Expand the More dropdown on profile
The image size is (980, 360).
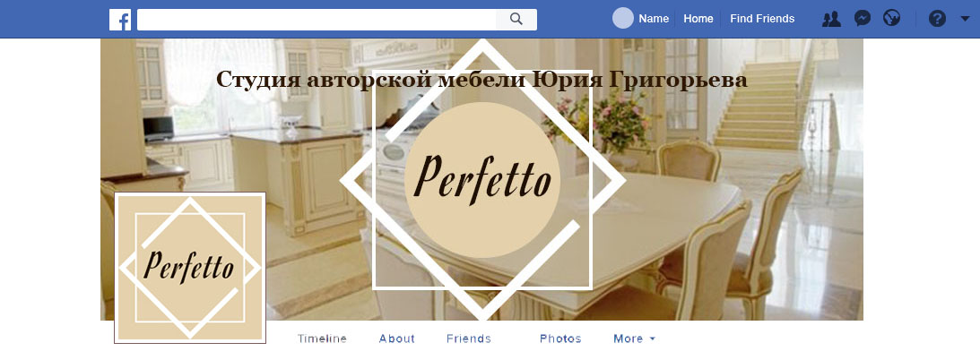[635, 339]
